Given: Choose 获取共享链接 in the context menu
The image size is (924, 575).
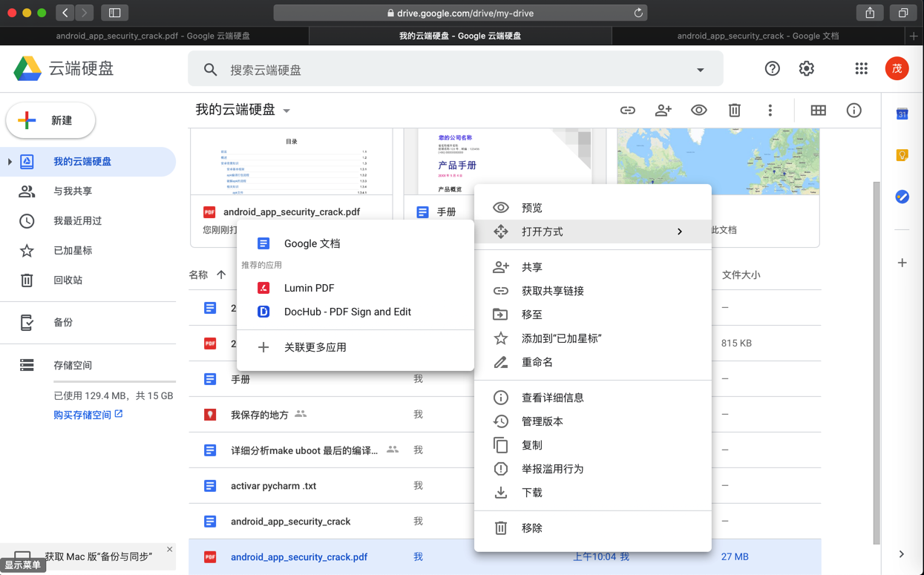Looking at the screenshot, I should [x=592, y=291].
